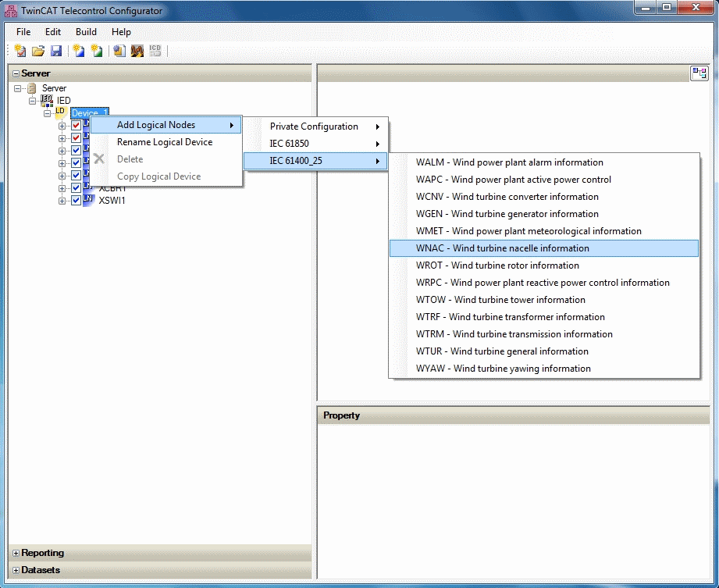Maximize the Telecontrol Configurator window
The width and height of the screenshot is (719, 588).
pyautogui.click(x=667, y=8)
